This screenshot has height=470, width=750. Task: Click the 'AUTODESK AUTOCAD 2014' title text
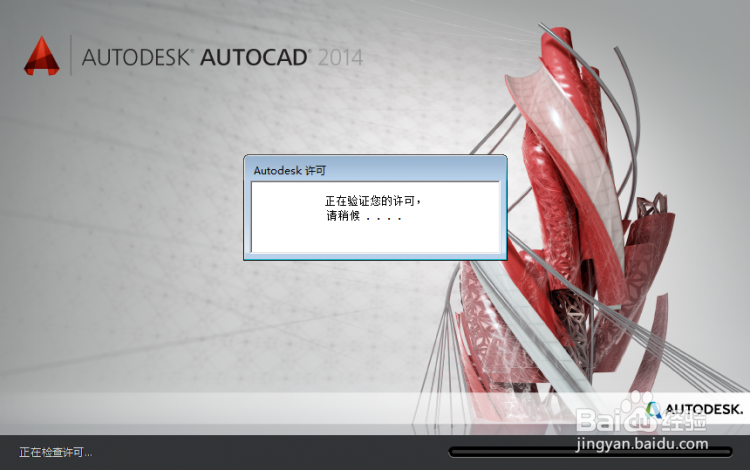coord(222,57)
